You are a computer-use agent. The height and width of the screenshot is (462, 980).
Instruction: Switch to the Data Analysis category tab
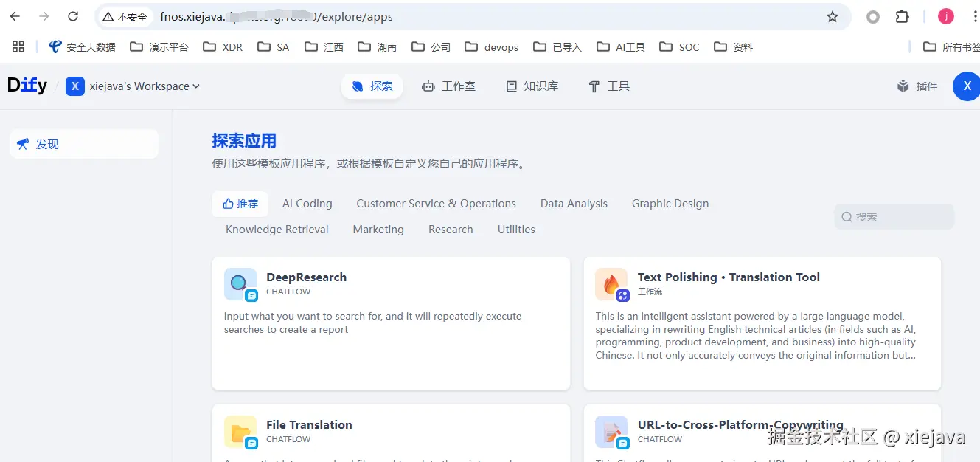(574, 203)
